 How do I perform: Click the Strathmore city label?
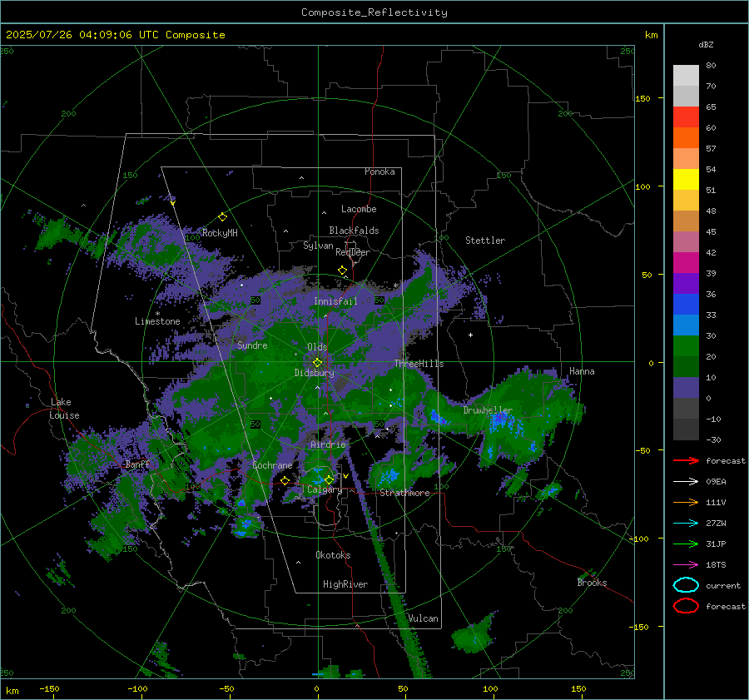[x=404, y=493]
